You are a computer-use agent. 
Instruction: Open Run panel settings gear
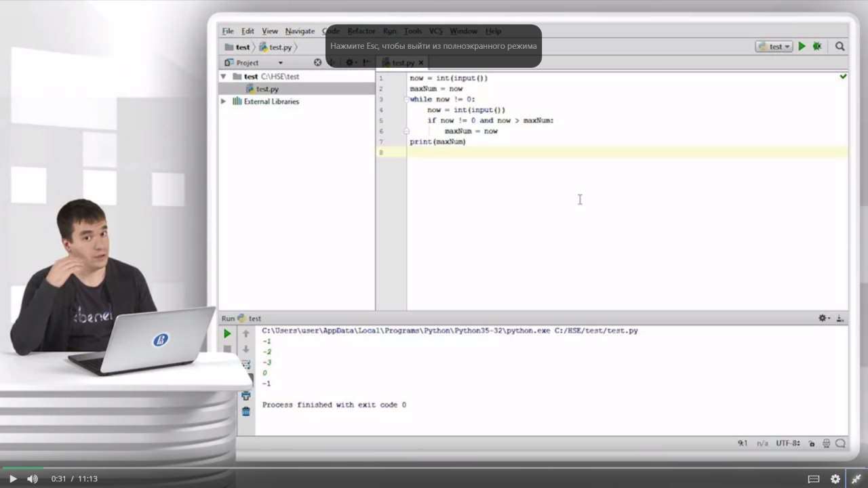click(x=823, y=318)
